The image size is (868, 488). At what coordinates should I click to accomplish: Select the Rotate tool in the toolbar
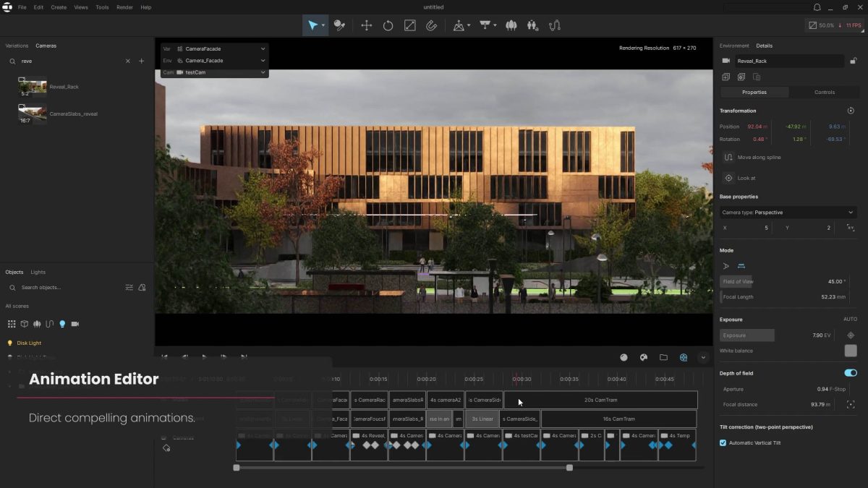(x=388, y=25)
